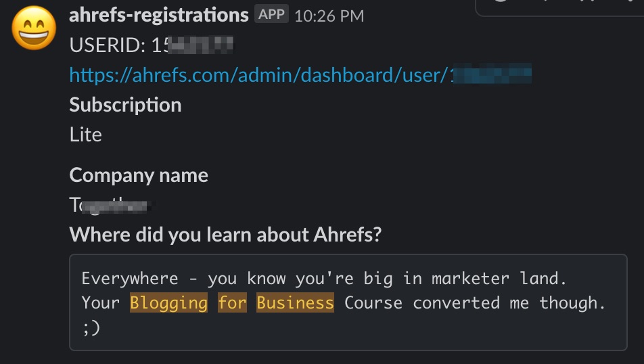Click the word marketer in the quoted response
This screenshot has height=364, width=644.
click(x=470, y=279)
